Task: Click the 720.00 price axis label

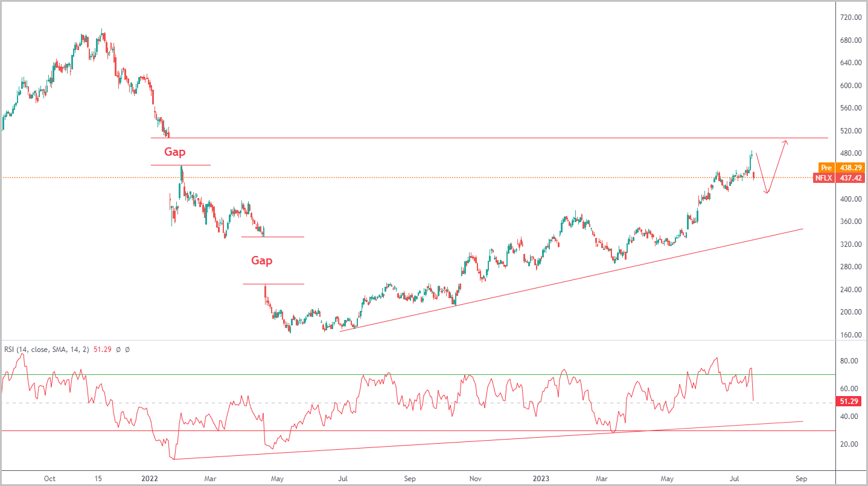Action: click(x=850, y=18)
